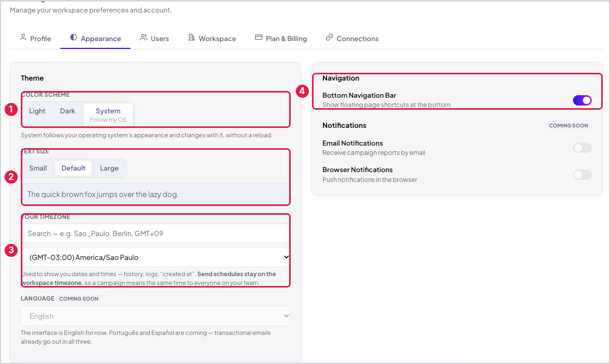610x364 pixels.
Task: Click the Plan & Billing card icon
Action: [258, 38]
